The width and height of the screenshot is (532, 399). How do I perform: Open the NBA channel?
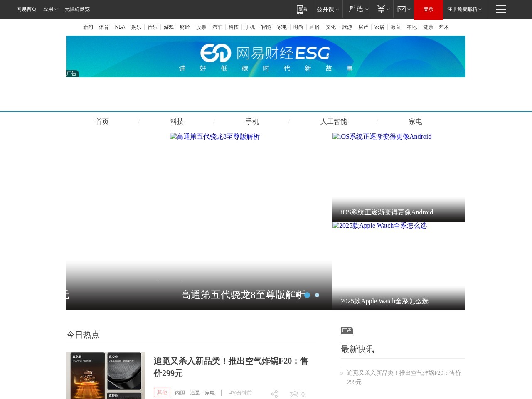click(x=120, y=27)
